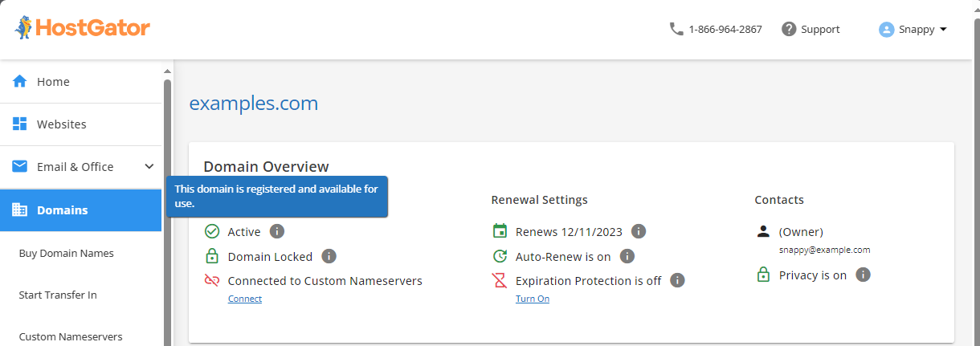Click the Connect link under nameservers

(245, 299)
